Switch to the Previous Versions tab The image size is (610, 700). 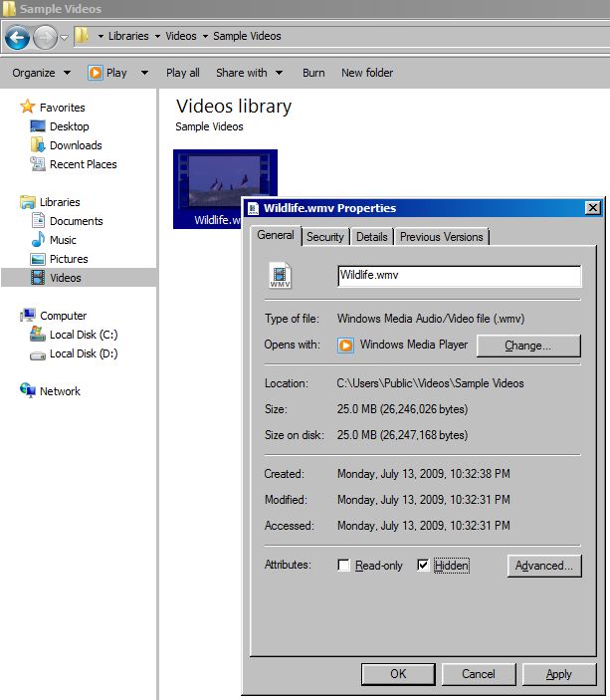coord(441,237)
